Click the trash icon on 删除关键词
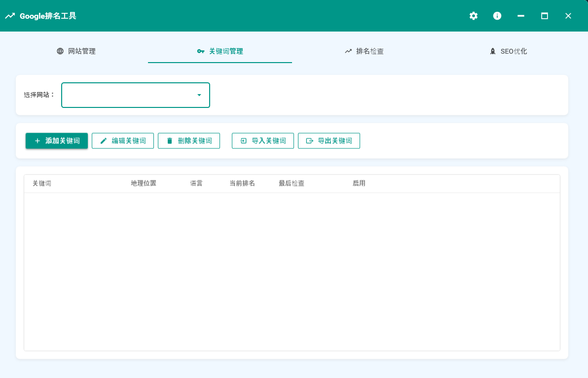The image size is (588, 378). tap(170, 141)
